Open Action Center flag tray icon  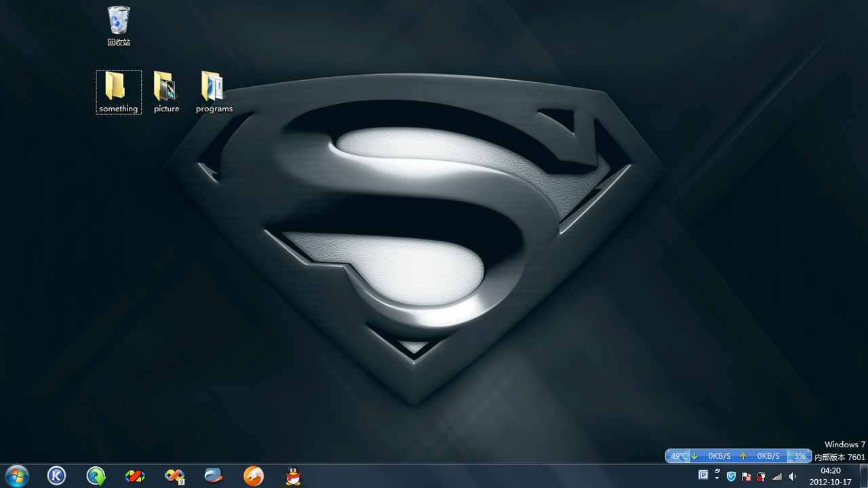pos(746,476)
